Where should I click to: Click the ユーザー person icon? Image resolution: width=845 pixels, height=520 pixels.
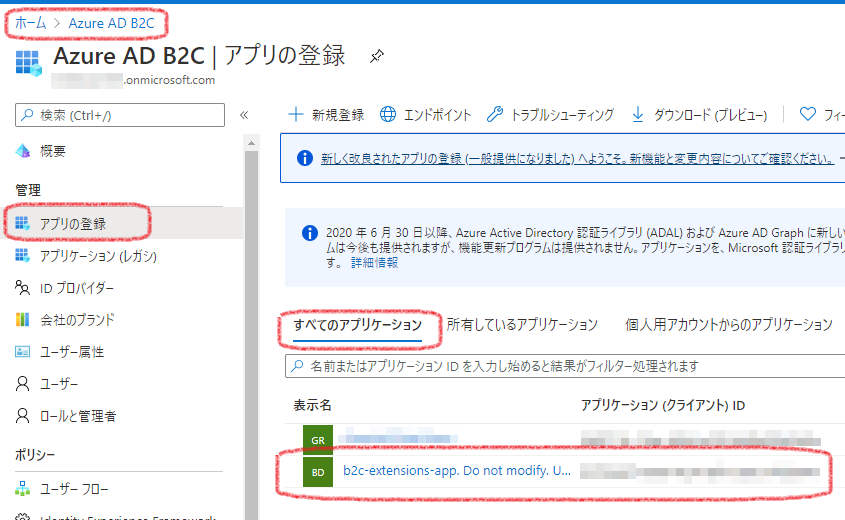pyautogui.click(x=23, y=384)
